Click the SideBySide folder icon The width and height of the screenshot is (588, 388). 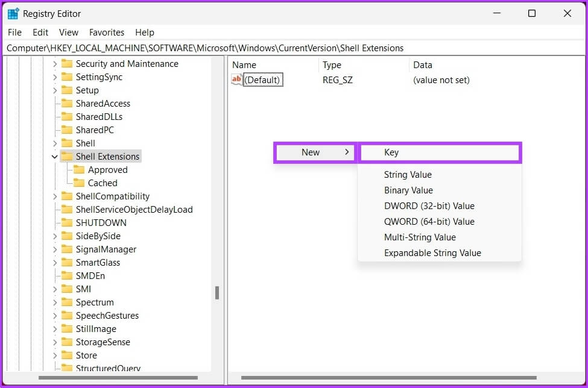67,236
